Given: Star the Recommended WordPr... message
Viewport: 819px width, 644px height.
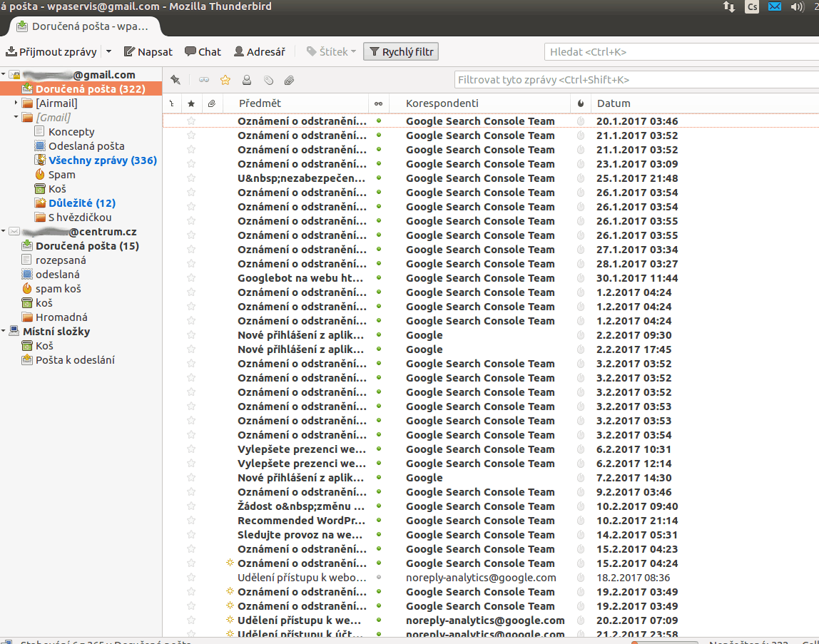Looking at the screenshot, I should tap(191, 521).
